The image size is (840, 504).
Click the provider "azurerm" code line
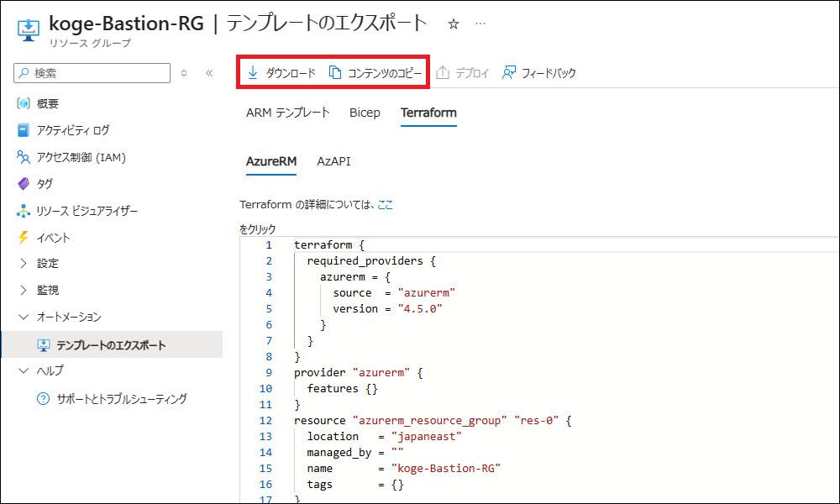pos(359,372)
